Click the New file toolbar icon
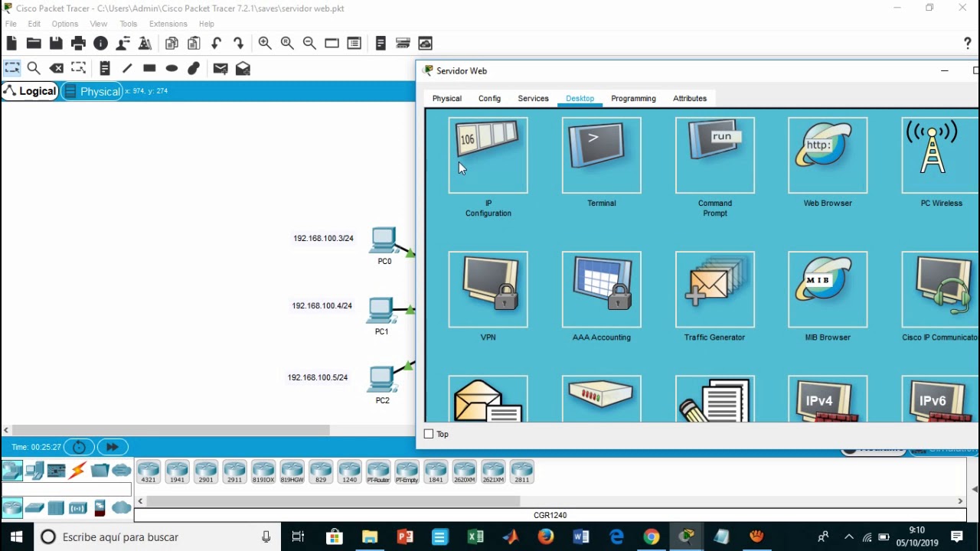The height and width of the screenshot is (551, 980). [11, 44]
